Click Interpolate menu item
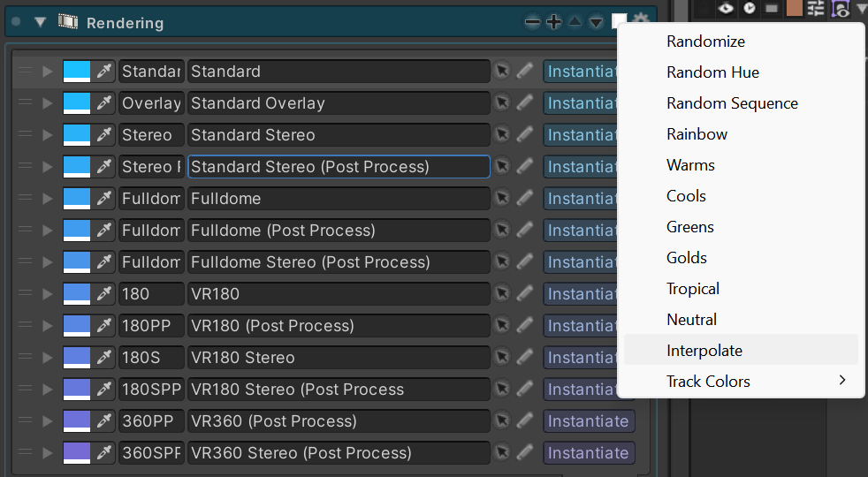The height and width of the screenshot is (477, 868). click(x=741, y=351)
